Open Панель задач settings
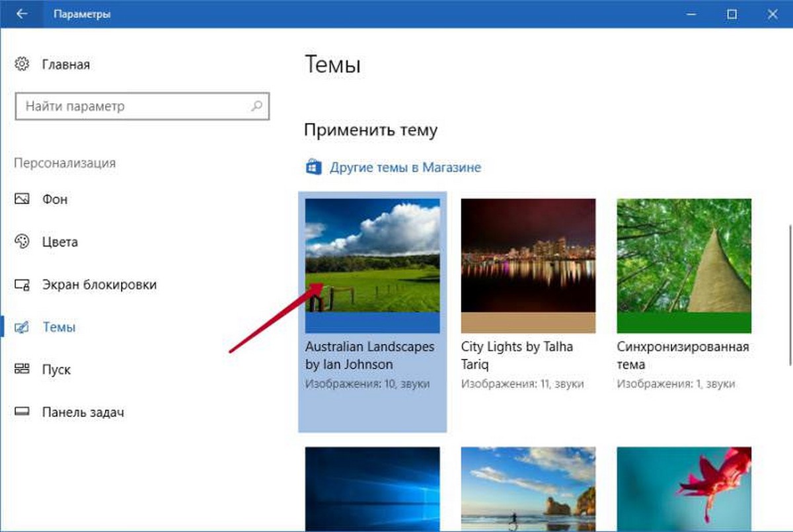 83,412
